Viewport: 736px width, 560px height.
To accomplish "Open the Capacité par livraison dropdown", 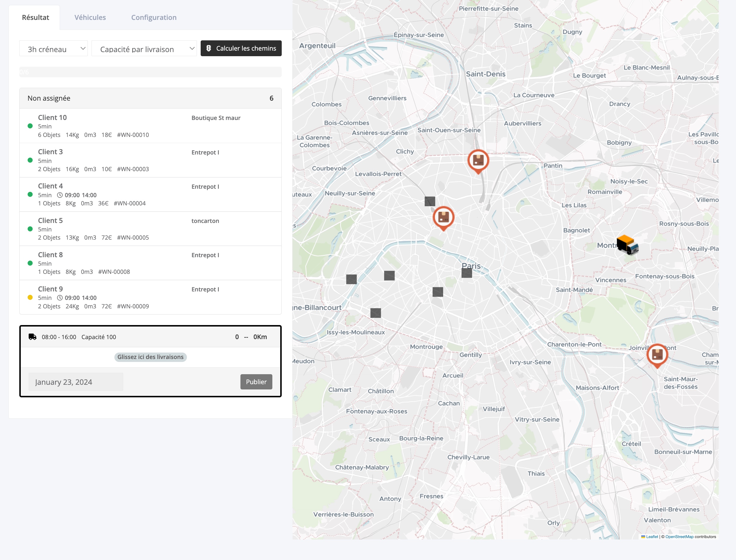I will tap(144, 48).
